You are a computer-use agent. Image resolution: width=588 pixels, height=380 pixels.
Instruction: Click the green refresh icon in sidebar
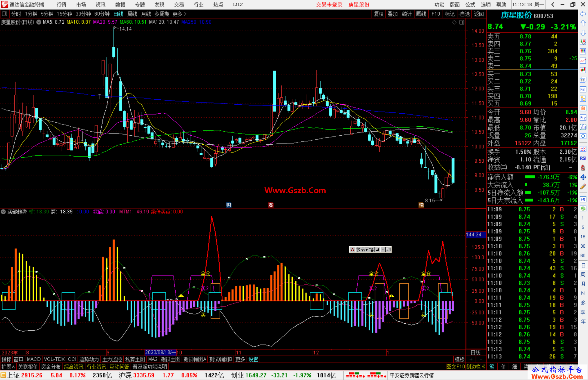point(583,209)
